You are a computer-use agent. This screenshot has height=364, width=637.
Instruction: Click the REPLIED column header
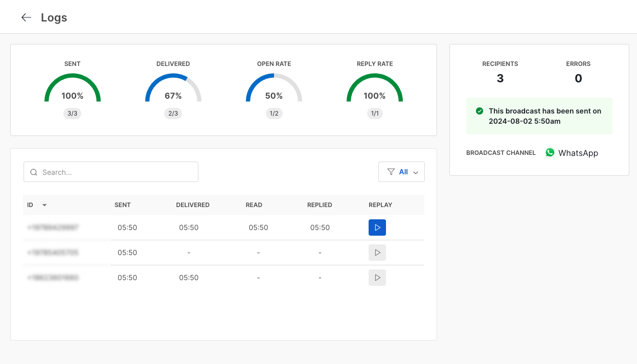click(x=320, y=205)
